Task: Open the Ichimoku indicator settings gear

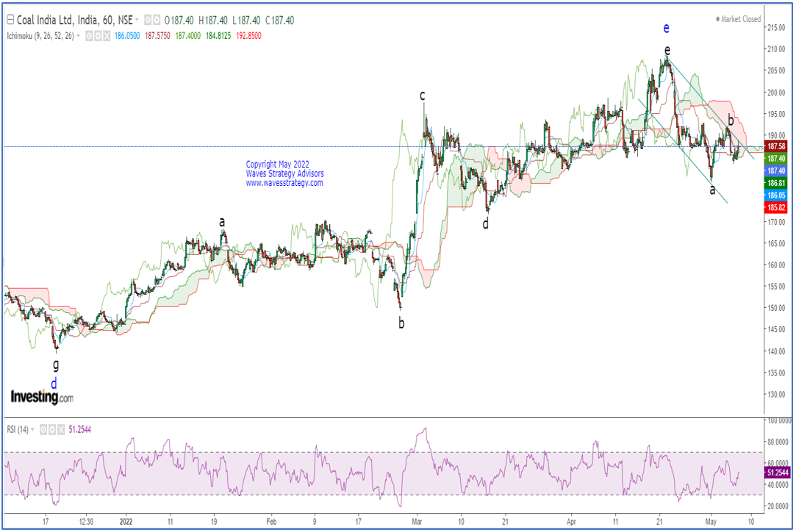Action: [x=98, y=36]
